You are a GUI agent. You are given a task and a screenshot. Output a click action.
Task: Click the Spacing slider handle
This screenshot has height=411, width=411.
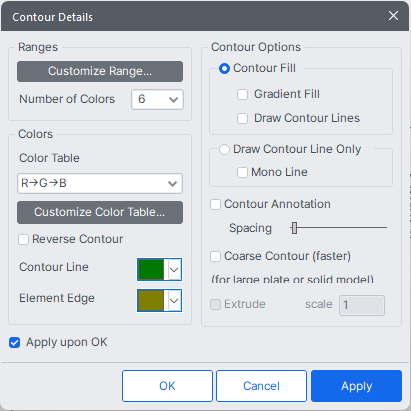click(294, 228)
